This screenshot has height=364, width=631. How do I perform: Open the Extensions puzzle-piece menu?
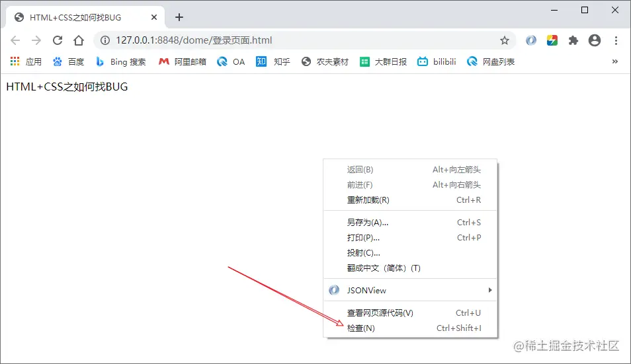(x=573, y=40)
